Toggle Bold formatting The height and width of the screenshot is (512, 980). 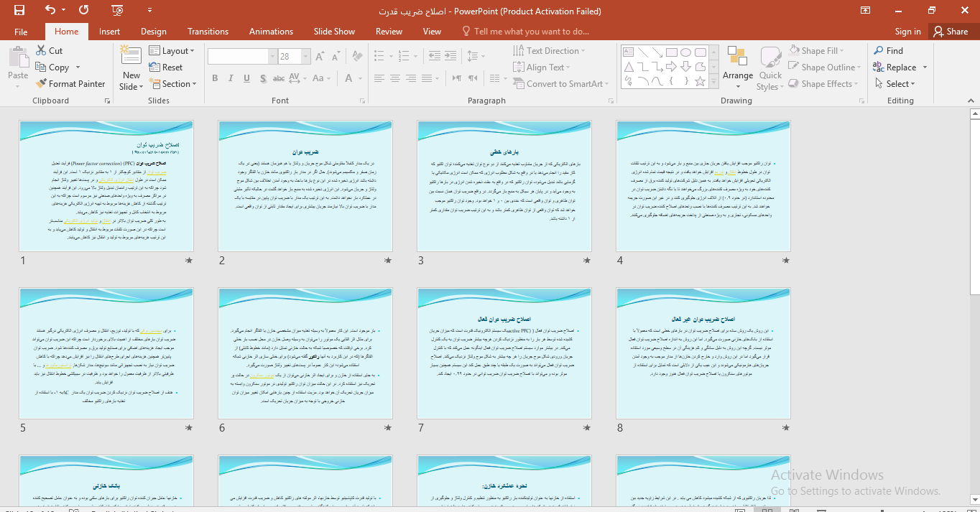coord(215,78)
